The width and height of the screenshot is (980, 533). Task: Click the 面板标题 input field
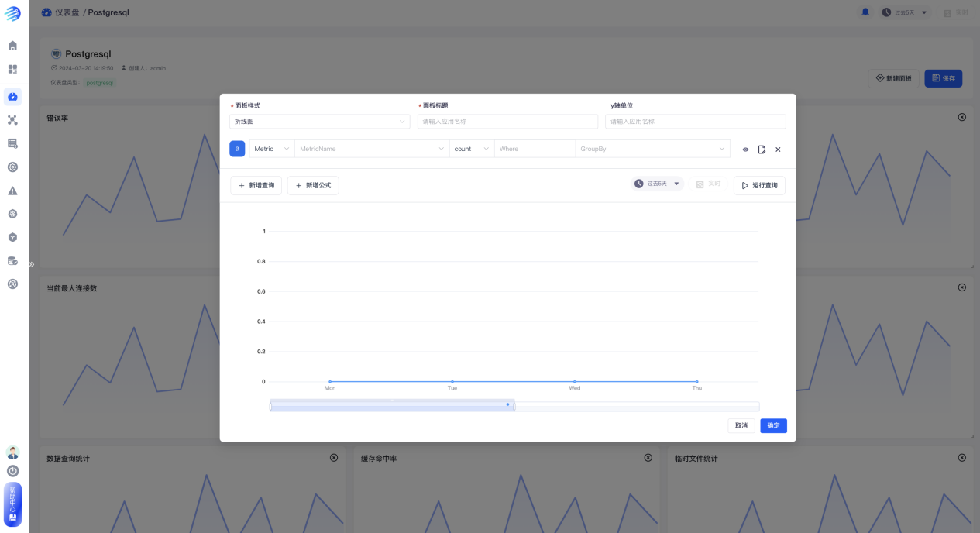point(507,122)
